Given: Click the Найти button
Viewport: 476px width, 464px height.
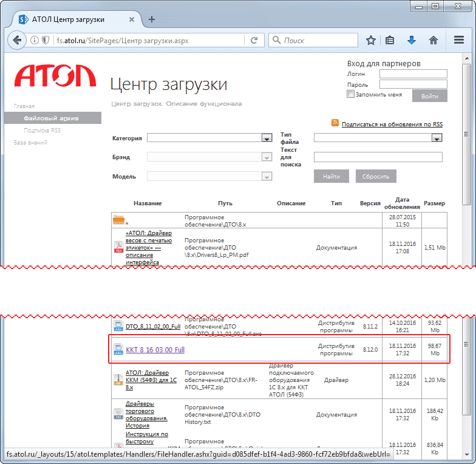Looking at the screenshot, I should click(x=331, y=176).
